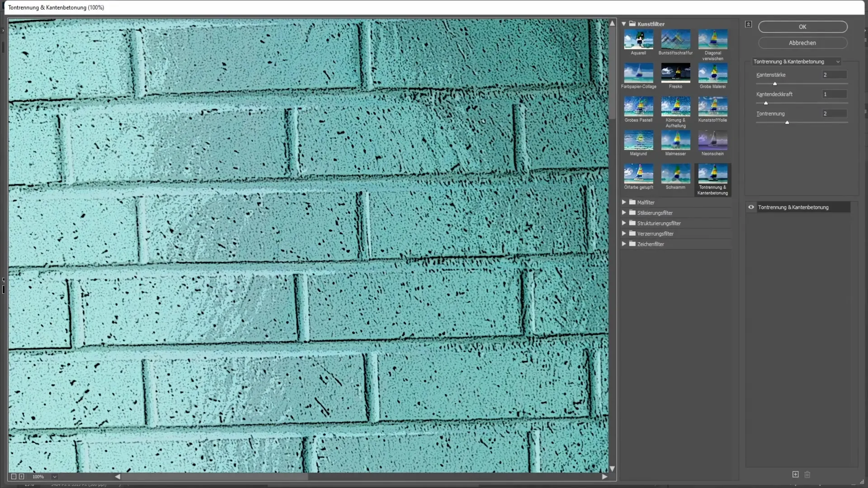The width and height of the screenshot is (868, 488).
Task: Zoom out of the preview
Action: coord(14,477)
